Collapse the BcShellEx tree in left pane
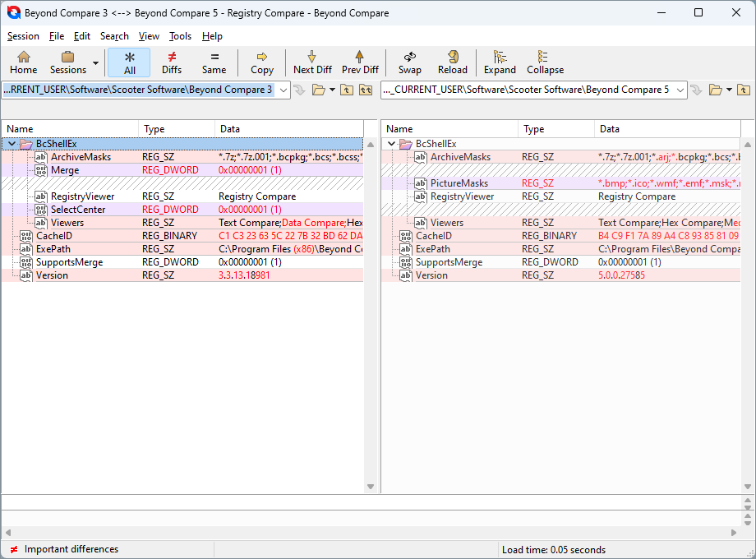The height and width of the screenshot is (559, 756). click(x=12, y=143)
